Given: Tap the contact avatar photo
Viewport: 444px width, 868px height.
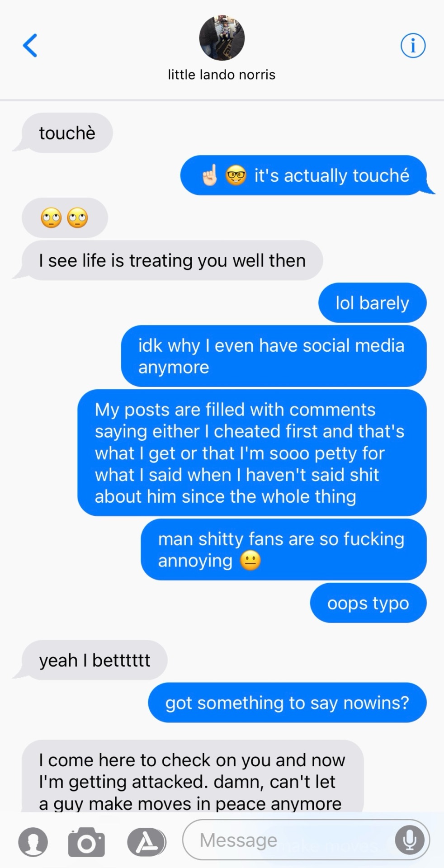Looking at the screenshot, I should 222,38.
